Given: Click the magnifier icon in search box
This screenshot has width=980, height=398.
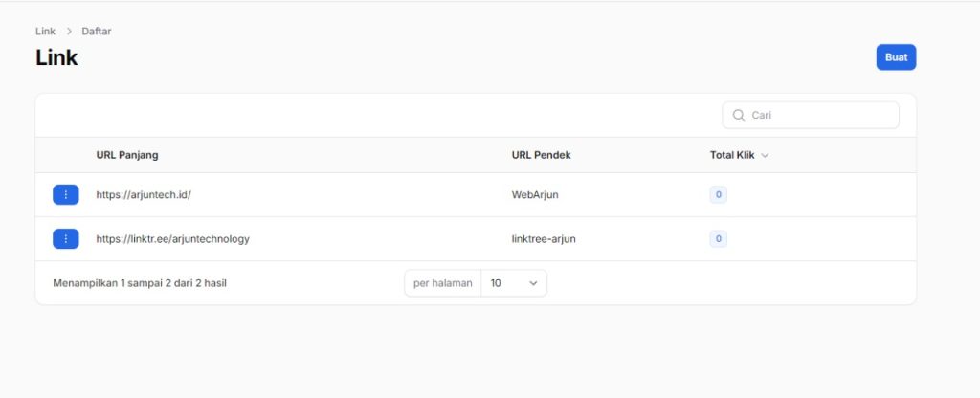Looking at the screenshot, I should point(739,115).
